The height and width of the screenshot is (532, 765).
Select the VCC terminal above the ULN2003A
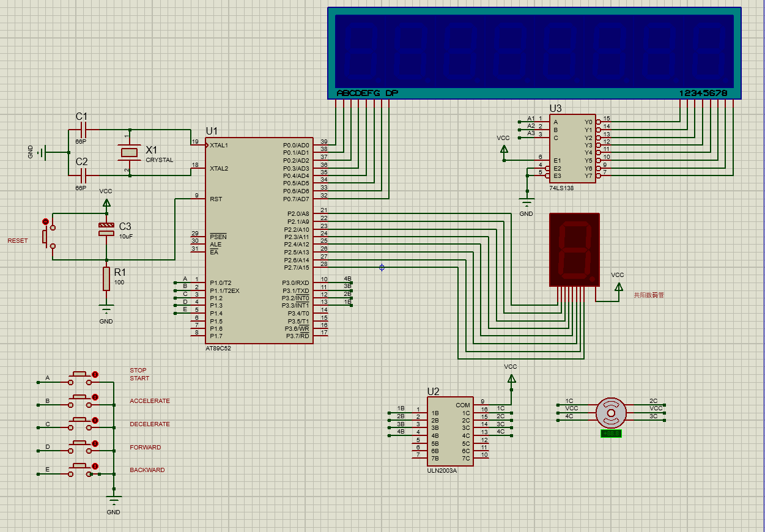coord(511,379)
